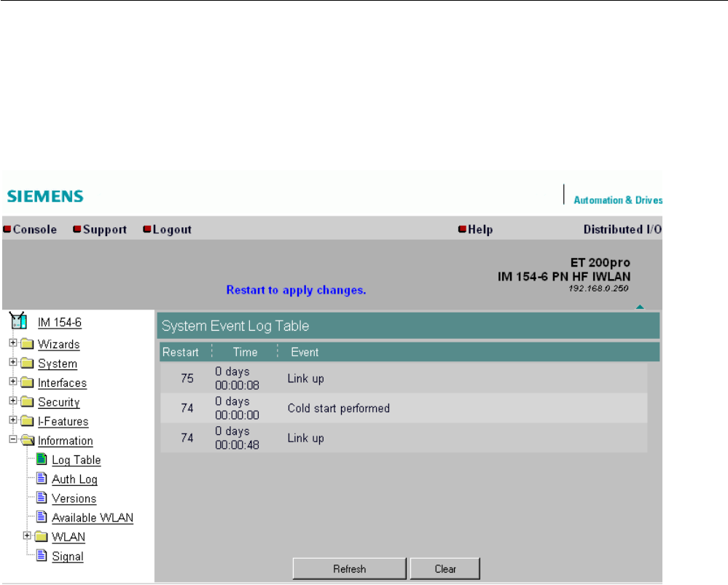Click the I-Features folder icon
The width and height of the screenshot is (728, 585).
[28, 420]
